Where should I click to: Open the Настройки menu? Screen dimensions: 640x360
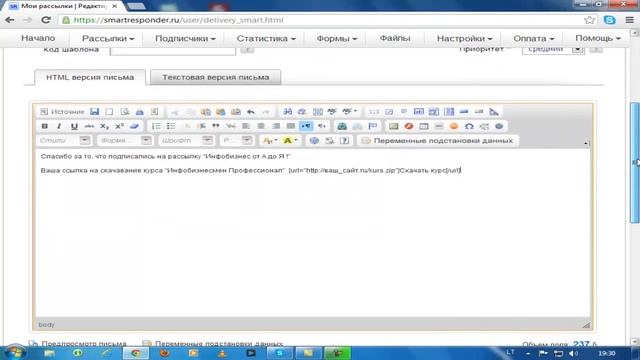(464, 38)
